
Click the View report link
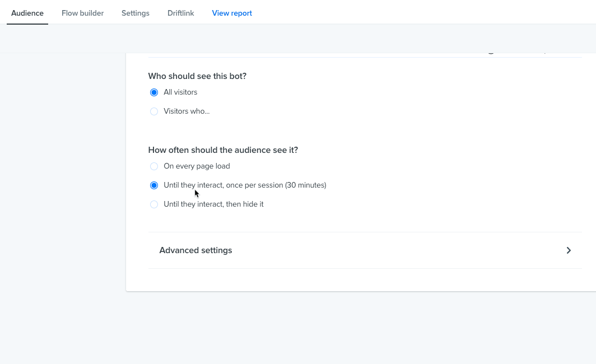(232, 13)
